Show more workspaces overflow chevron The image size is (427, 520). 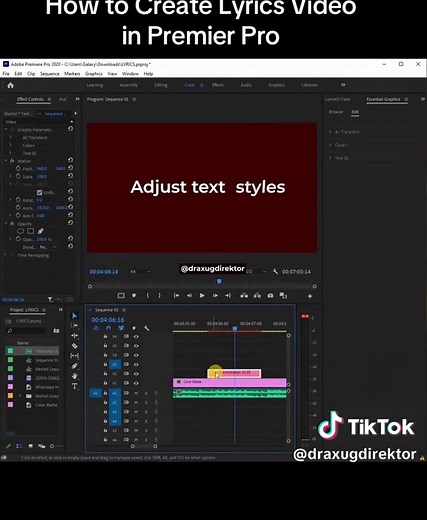pos(343,85)
